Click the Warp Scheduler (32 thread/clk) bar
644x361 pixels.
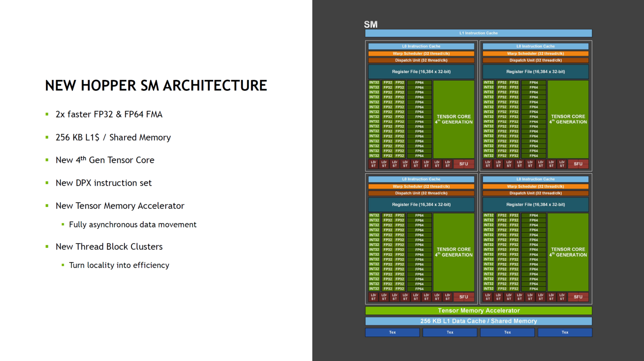[x=421, y=53]
